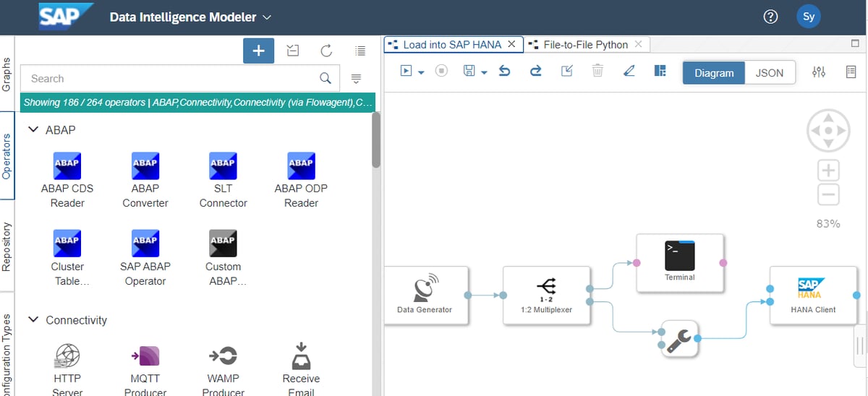Click the undo arrow in the toolbar
The height and width of the screenshot is (396, 868).
505,72
